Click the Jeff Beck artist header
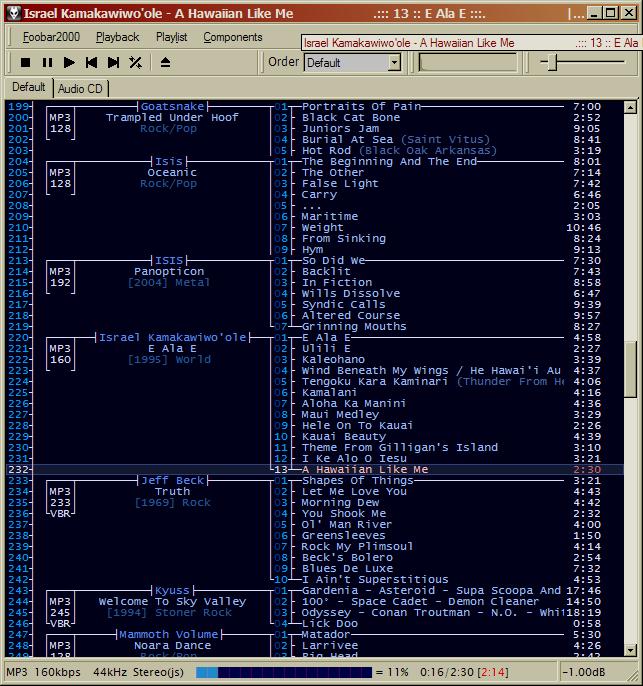 click(173, 480)
